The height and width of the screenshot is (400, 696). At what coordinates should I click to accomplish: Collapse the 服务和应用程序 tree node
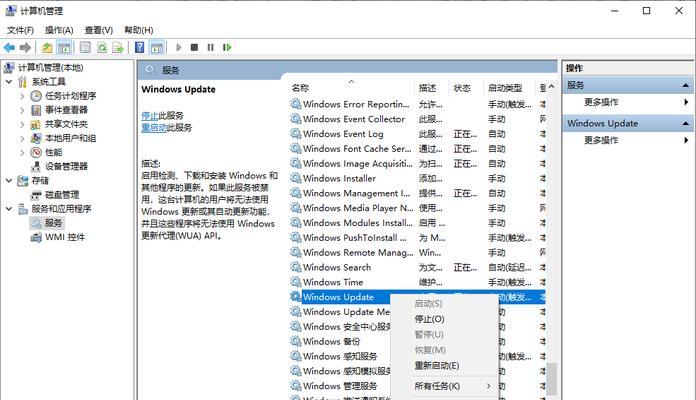pyautogui.click(x=8, y=209)
